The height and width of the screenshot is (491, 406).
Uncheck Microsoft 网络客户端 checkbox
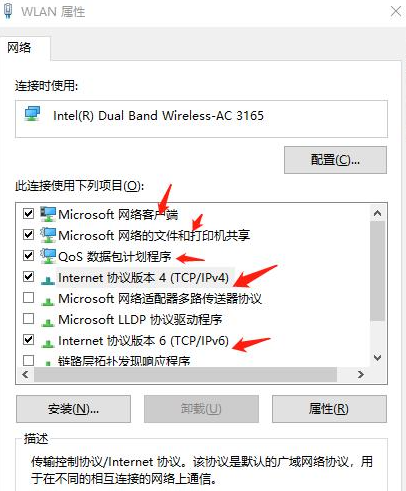tap(28, 213)
